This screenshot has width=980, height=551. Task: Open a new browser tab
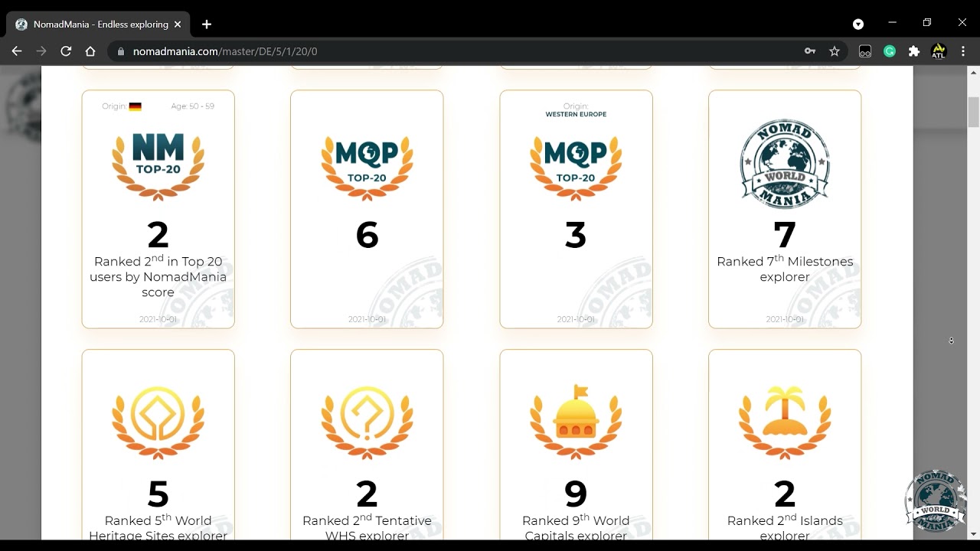207,24
